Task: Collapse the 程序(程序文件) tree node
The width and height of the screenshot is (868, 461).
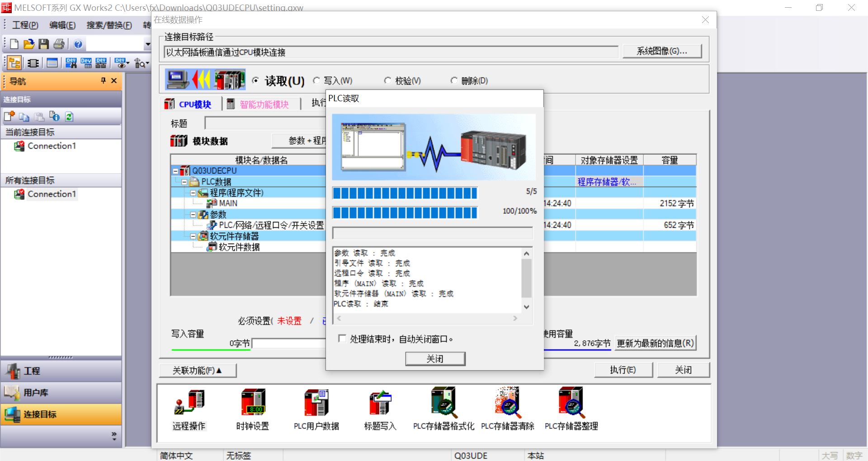Action: [x=193, y=192]
